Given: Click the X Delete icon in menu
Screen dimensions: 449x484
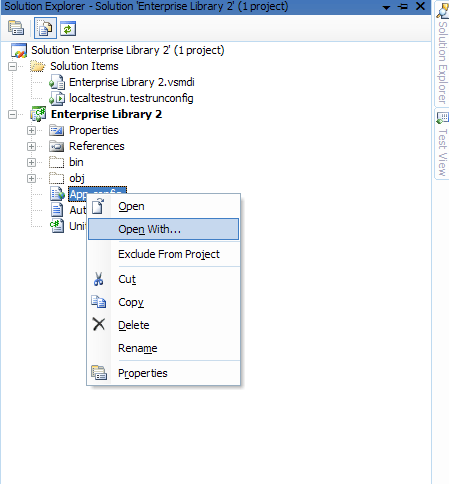Looking at the screenshot, I should [99, 324].
